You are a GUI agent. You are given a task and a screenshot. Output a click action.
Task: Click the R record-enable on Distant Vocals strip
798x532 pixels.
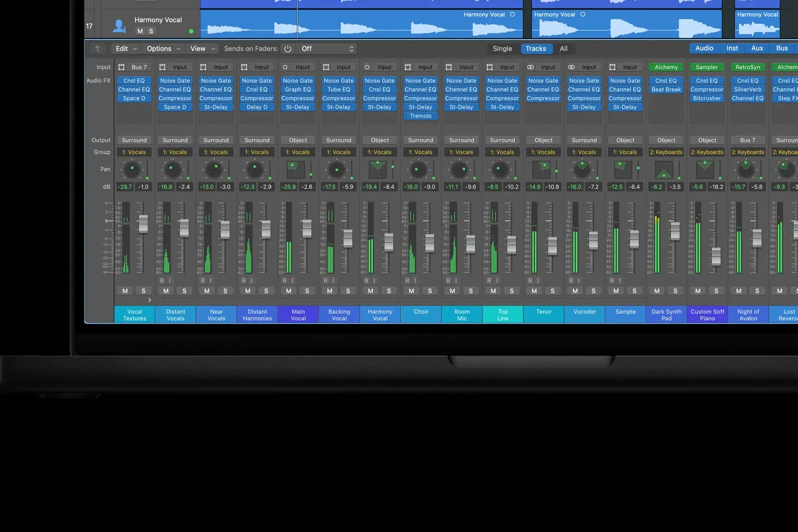tap(162, 281)
